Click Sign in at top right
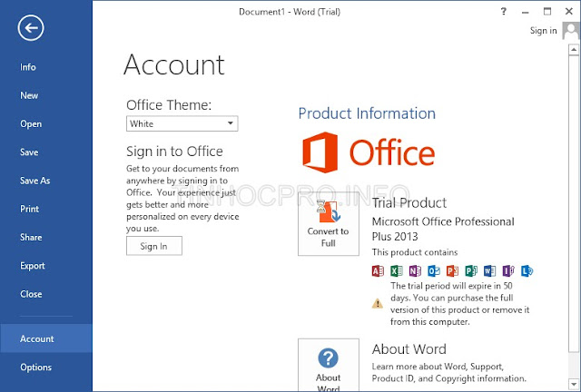Image resolution: width=581 pixels, height=392 pixels. coord(543,30)
